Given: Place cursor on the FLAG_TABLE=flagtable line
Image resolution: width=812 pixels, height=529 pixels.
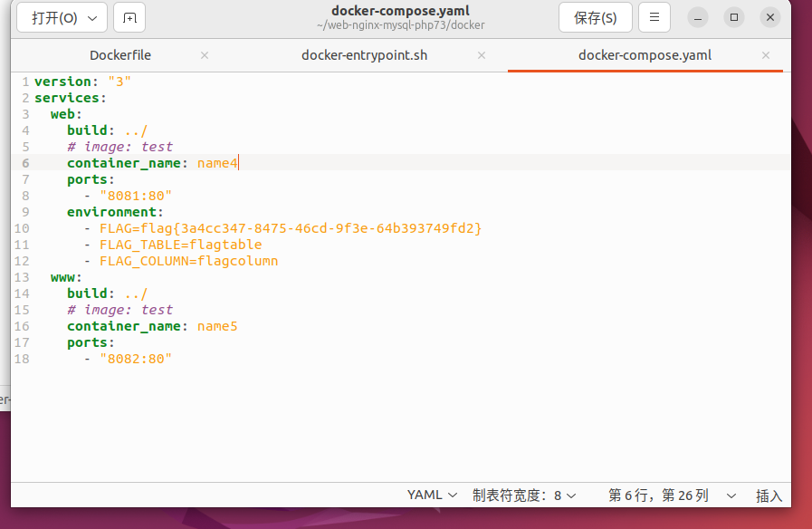Looking at the screenshot, I should (181, 245).
